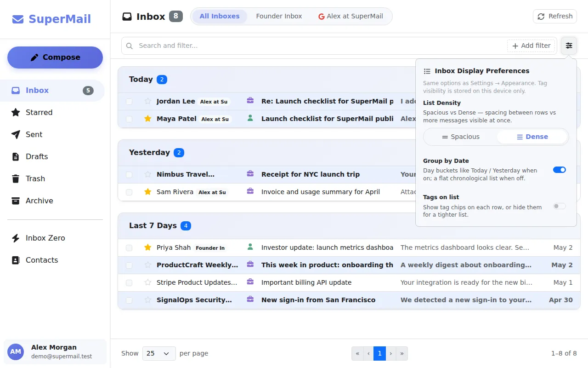Image resolution: width=588 pixels, height=368 pixels.
Task: Jump to last page of results
Action: (x=402, y=353)
